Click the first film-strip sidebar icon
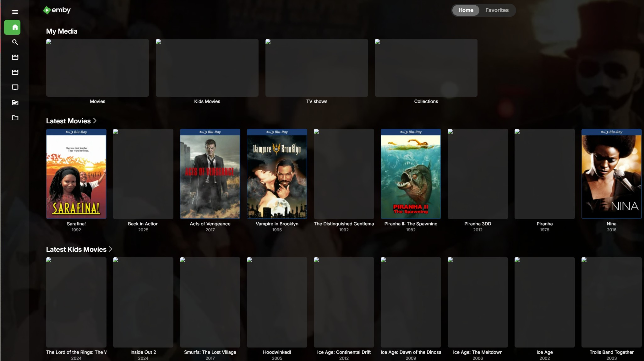644x361 pixels. tap(15, 57)
